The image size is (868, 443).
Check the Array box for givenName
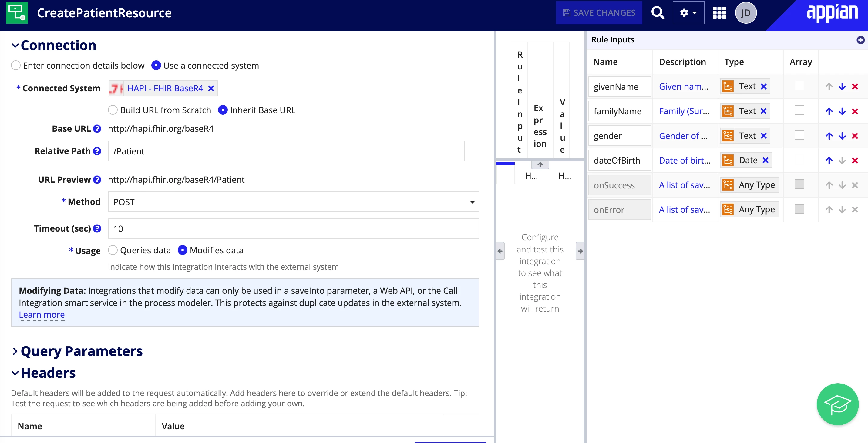(799, 86)
